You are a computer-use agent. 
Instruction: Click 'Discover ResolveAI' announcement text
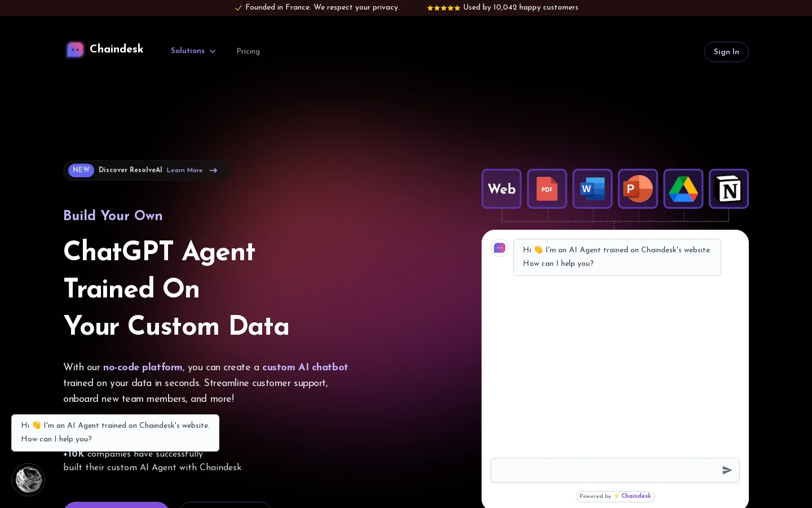130,170
